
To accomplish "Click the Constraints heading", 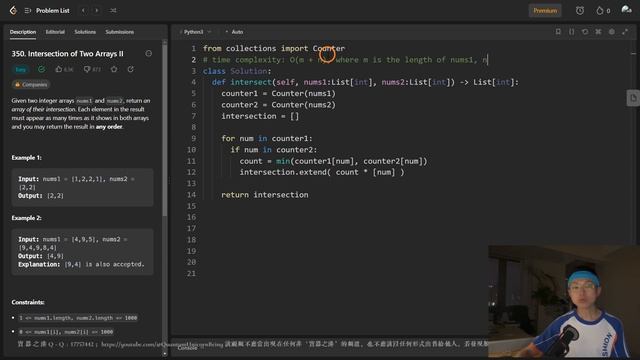I will [28, 302].
